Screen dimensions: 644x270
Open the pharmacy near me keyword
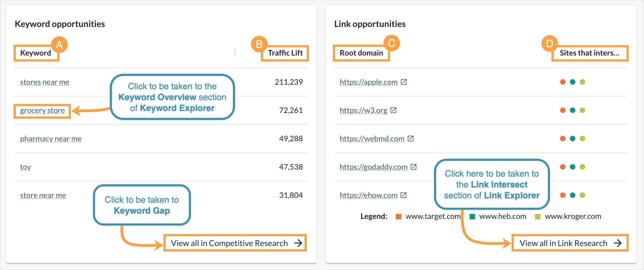coord(50,139)
